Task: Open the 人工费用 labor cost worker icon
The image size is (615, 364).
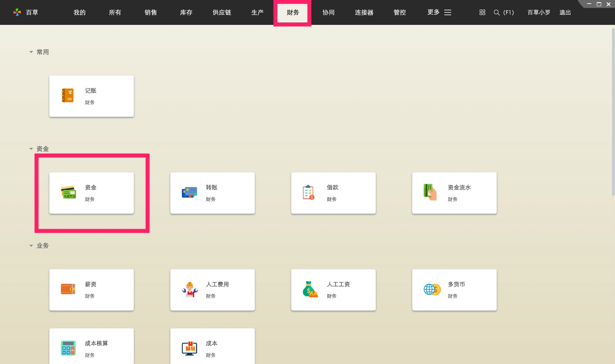Action: [x=189, y=289]
